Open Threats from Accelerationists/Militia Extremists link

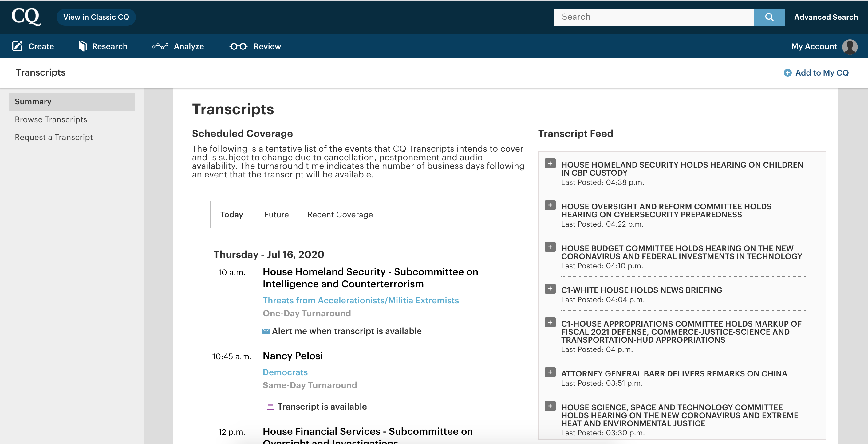[361, 300]
